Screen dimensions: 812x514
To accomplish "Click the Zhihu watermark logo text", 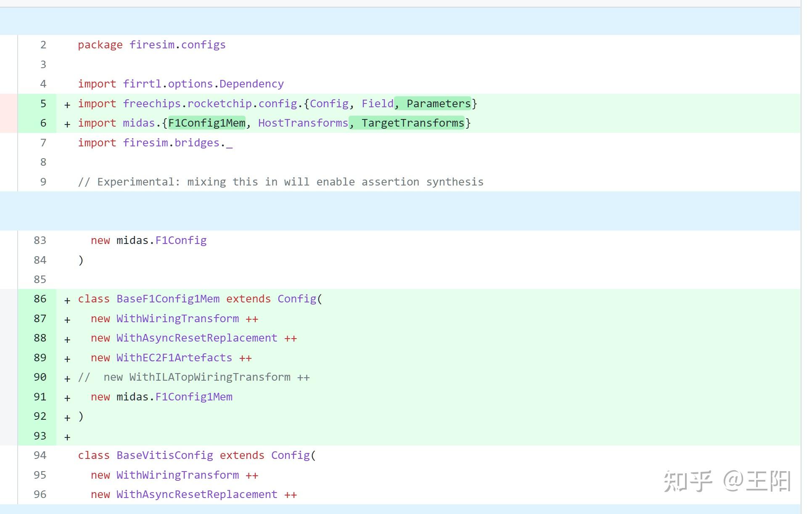I will click(x=688, y=481).
